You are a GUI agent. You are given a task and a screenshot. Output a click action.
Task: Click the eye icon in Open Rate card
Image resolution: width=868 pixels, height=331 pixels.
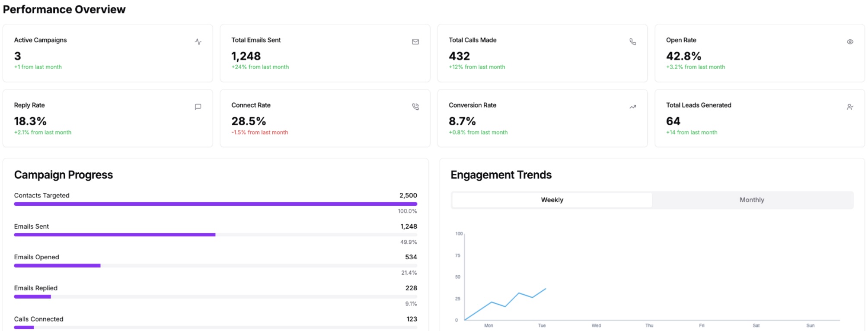(850, 42)
